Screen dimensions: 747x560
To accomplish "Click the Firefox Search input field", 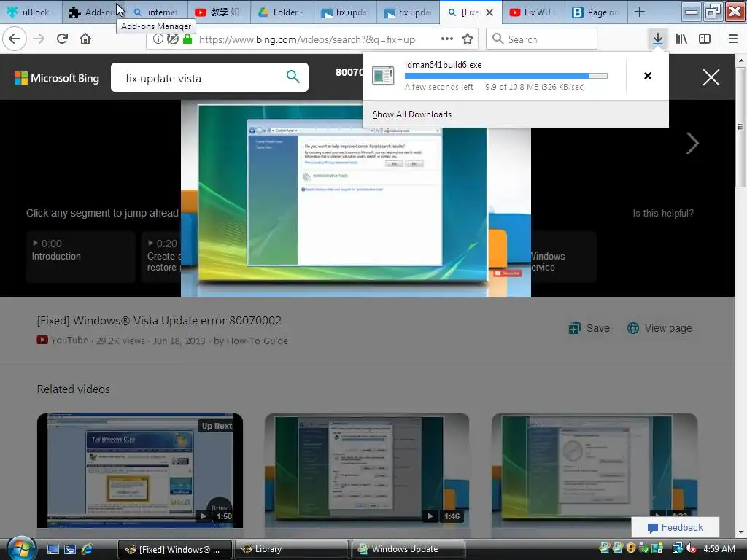I will (x=542, y=39).
